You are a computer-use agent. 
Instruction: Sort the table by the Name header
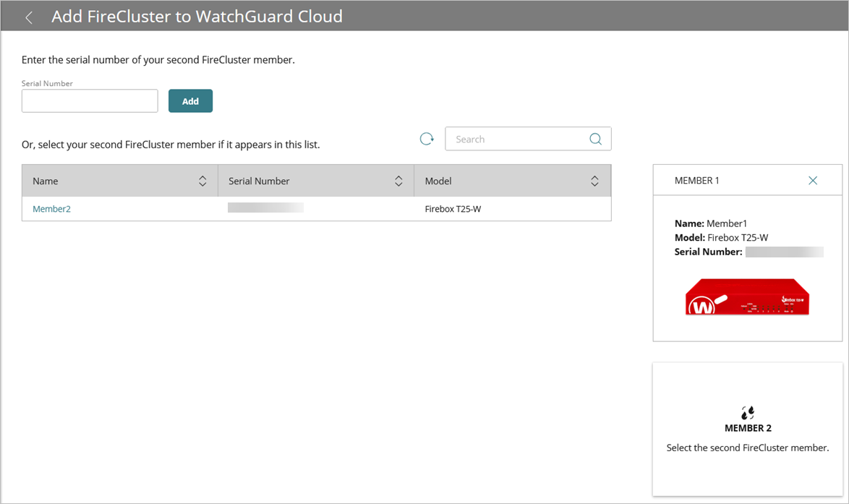point(45,180)
